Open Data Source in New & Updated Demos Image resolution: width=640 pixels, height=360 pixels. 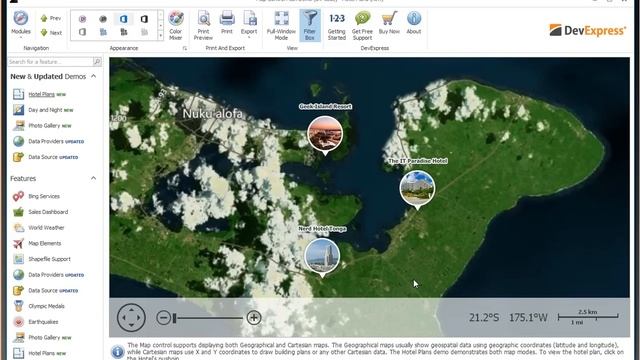click(x=45, y=157)
